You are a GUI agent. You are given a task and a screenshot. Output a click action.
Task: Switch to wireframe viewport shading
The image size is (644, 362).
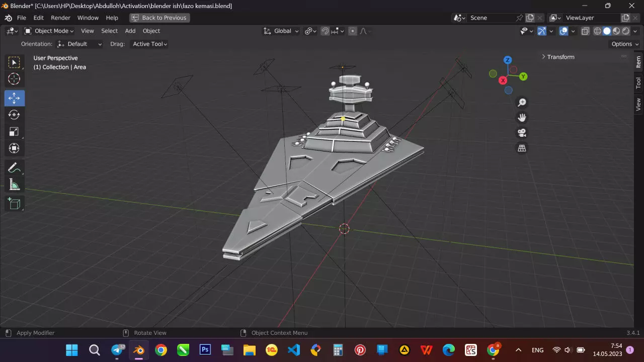pos(598,31)
